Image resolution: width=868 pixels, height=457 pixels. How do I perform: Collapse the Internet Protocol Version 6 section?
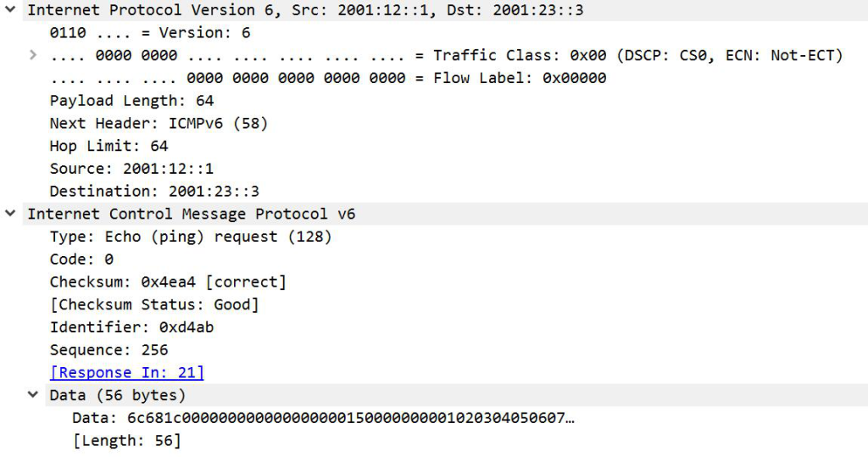pyautogui.click(x=10, y=9)
